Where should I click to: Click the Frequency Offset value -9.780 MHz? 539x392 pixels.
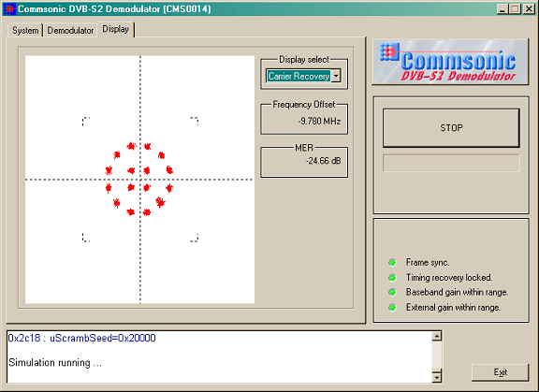coord(319,122)
